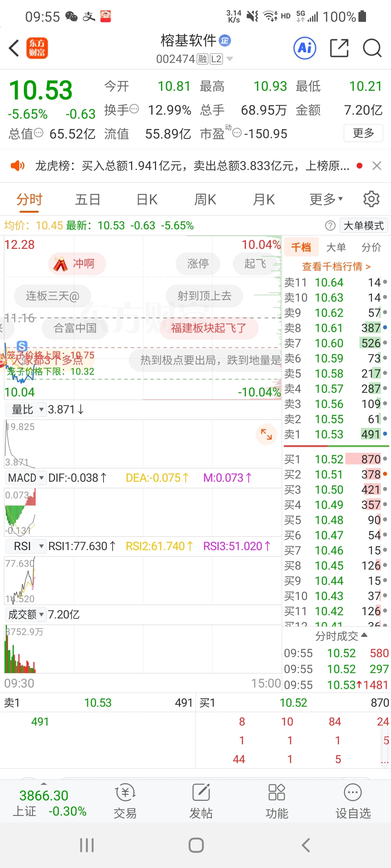Dismiss the 龙虎榜 notice with X
The height and width of the screenshot is (868, 391).
(x=377, y=166)
